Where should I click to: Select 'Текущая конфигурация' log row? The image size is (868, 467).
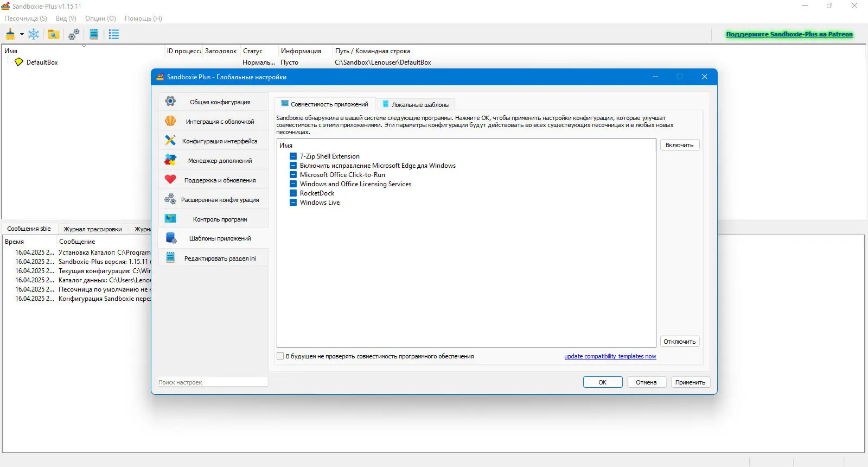(104, 270)
